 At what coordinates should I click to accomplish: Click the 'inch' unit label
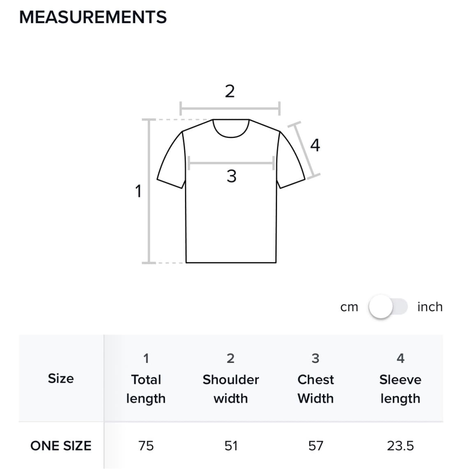click(x=430, y=307)
